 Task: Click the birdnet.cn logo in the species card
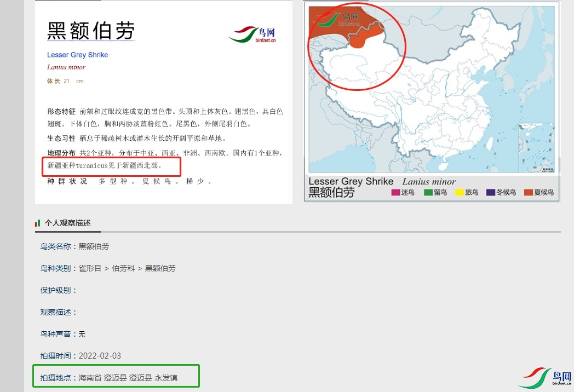[252, 34]
